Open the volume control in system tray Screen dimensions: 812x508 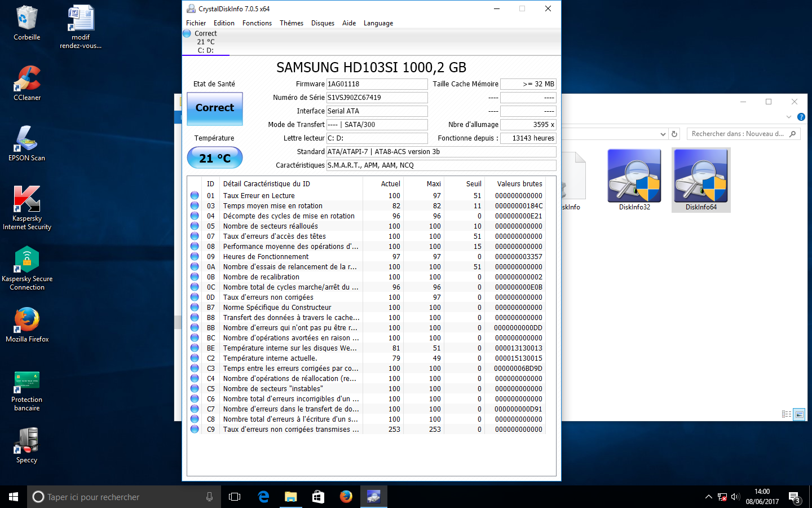pos(735,497)
